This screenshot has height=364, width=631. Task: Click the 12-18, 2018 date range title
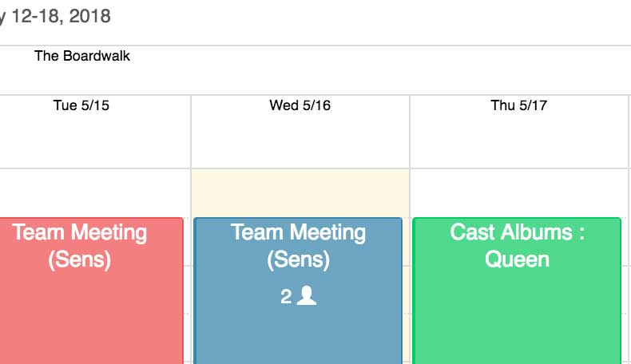(x=60, y=16)
